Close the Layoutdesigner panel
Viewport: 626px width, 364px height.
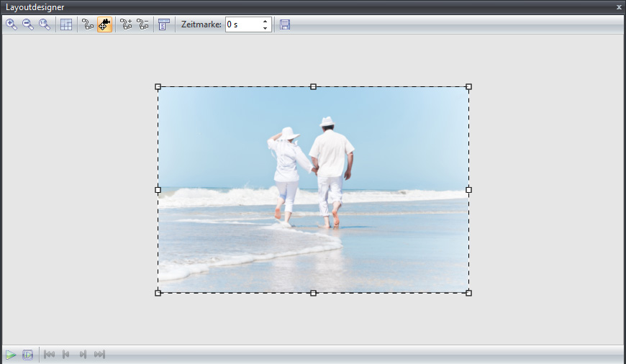pos(619,7)
